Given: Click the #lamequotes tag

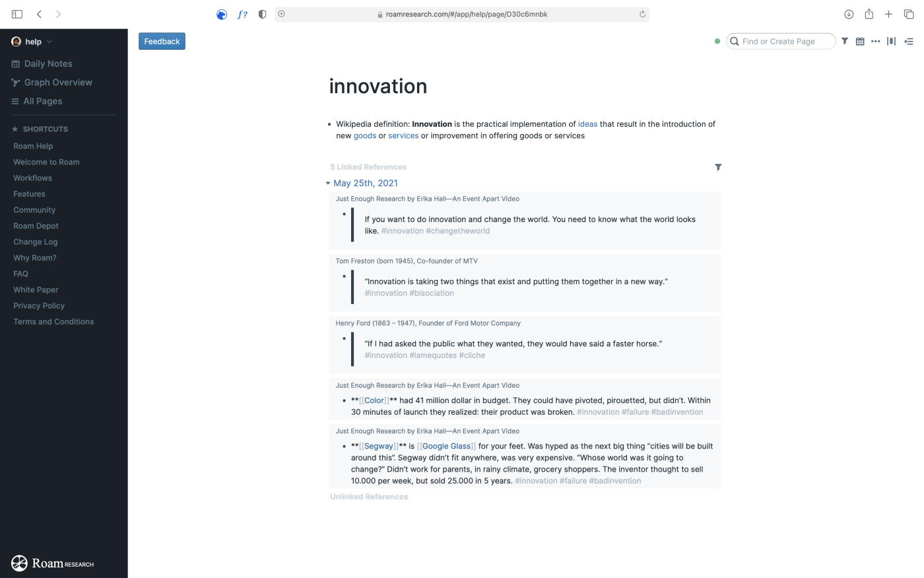Looking at the screenshot, I should click(x=433, y=355).
